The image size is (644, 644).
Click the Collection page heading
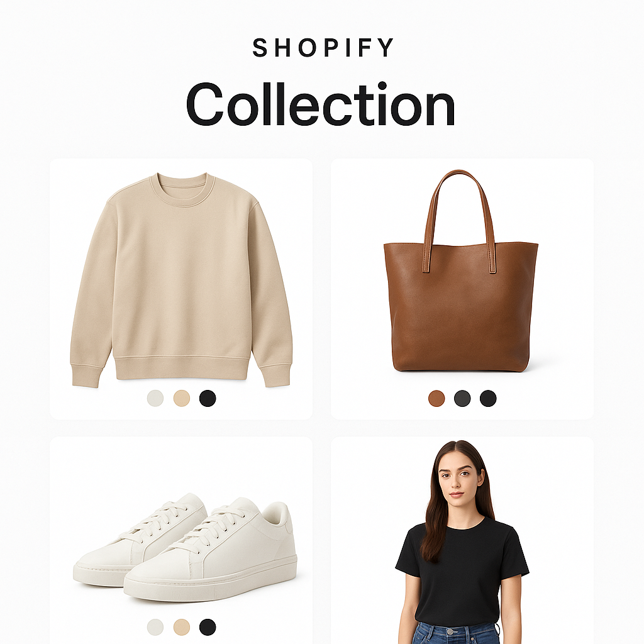click(x=321, y=104)
